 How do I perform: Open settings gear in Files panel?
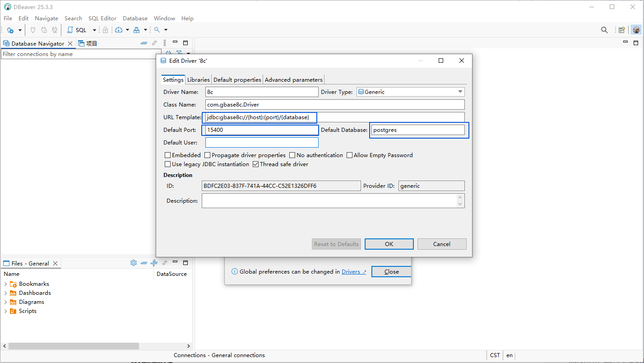coord(134,263)
